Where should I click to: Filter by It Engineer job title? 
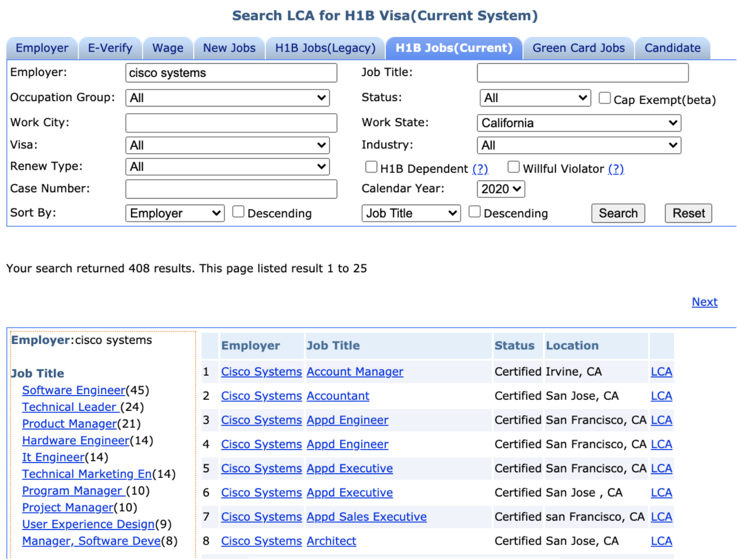point(53,457)
